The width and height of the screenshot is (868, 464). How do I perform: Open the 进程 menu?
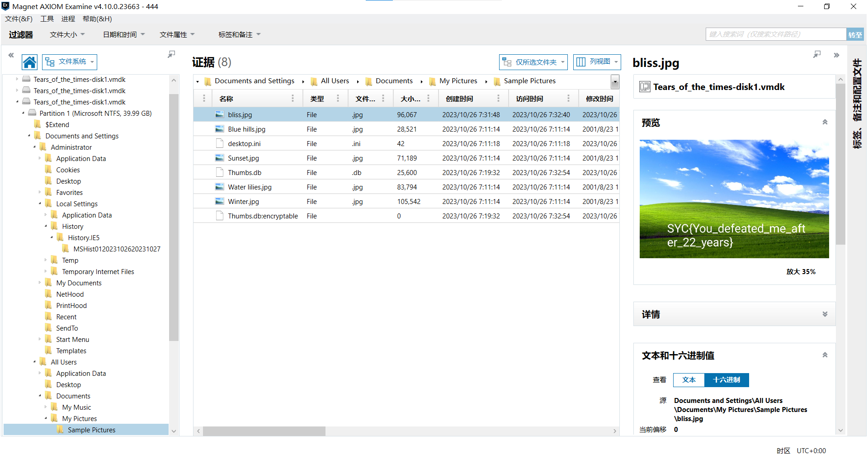(68, 19)
